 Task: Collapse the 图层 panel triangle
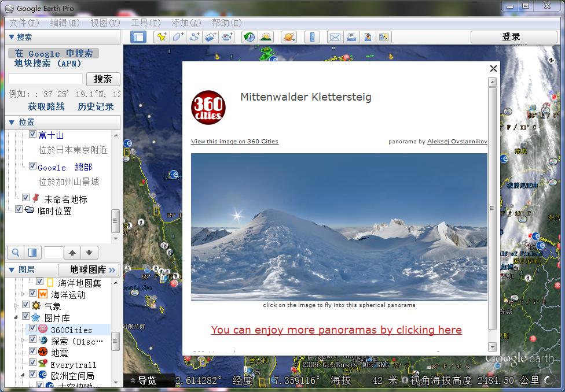[x=12, y=269]
